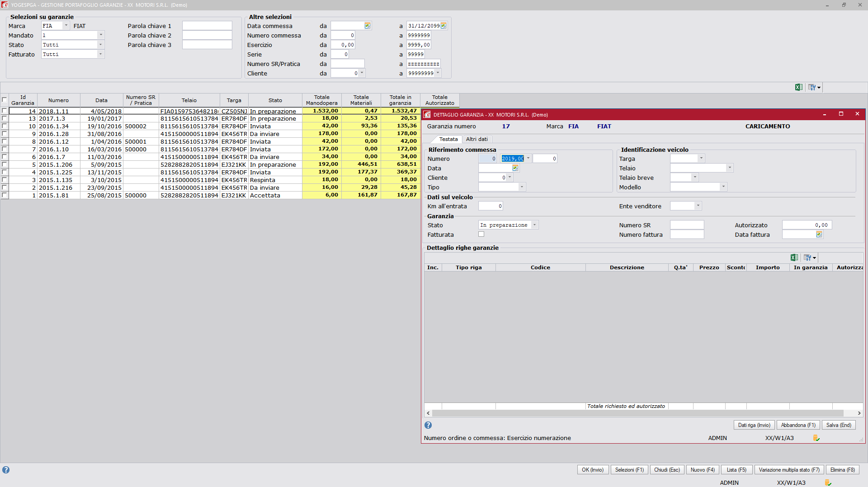
Task: Open Telaio breve dropdown
Action: [x=695, y=177]
